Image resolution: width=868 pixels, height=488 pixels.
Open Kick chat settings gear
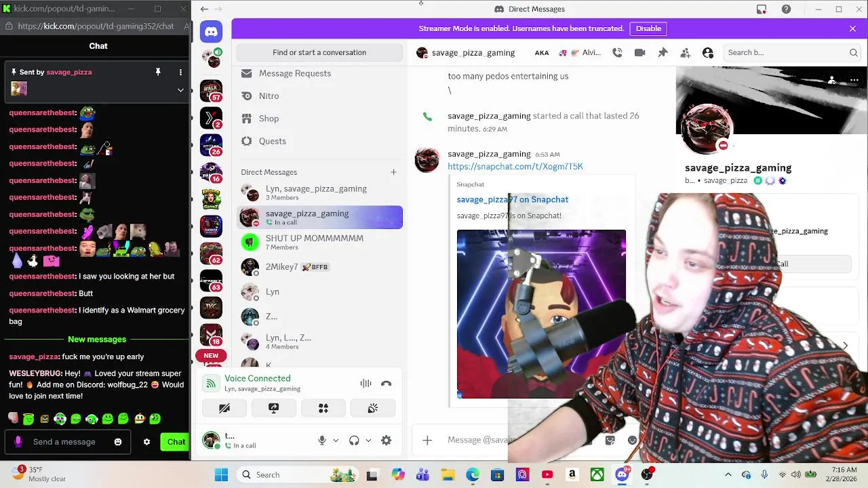click(x=146, y=442)
